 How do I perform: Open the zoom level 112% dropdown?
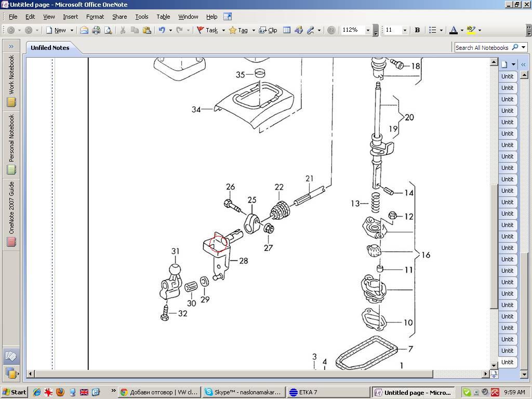[368, 30]
